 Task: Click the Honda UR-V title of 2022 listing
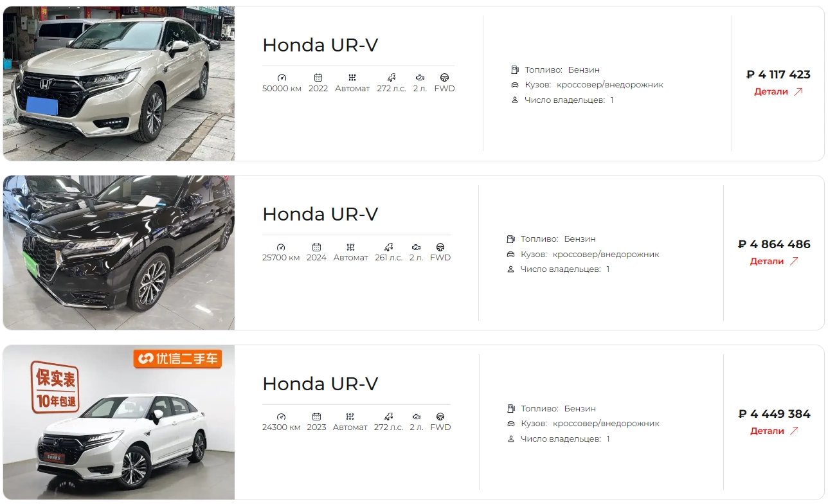click(320, 45)
